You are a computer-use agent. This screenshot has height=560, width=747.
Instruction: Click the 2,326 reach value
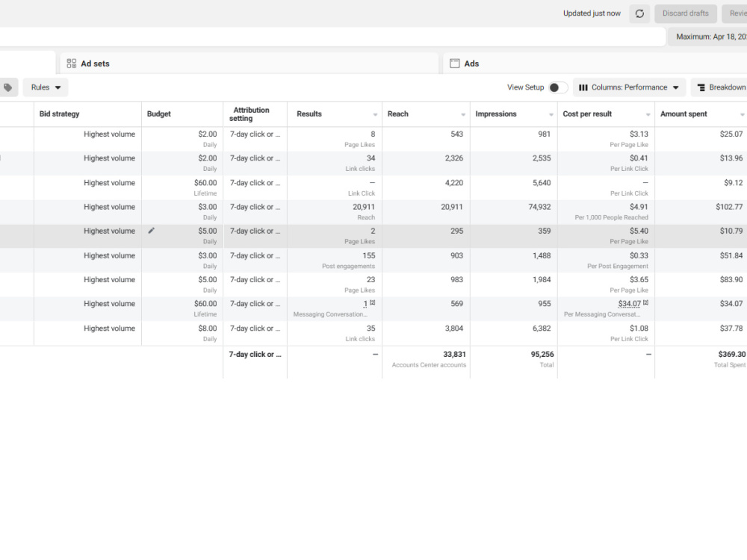[454, 158]
